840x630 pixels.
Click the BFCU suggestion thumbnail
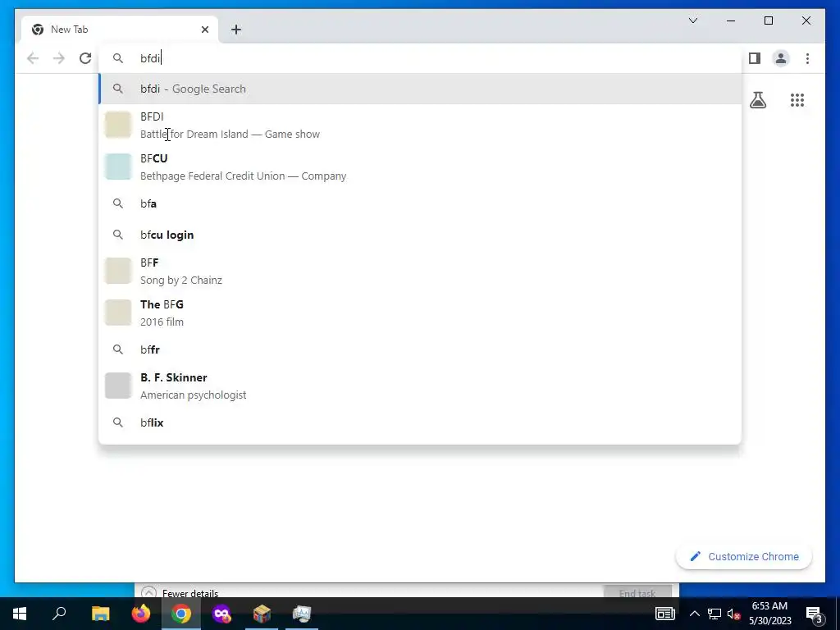118,167
